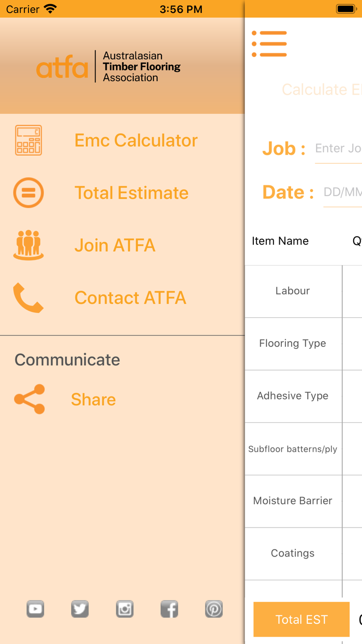This screenshot has width=362, height=644.
Task: Navigate to Total Estimate
Action: 132,193
